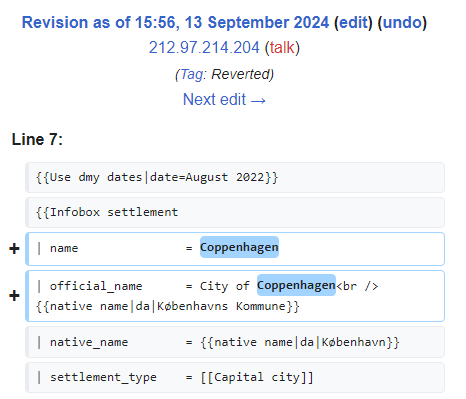This screenshot has width=466, height=399.
Task: Click highlighted Coppenhagen in name row
Action: (239, 247)
